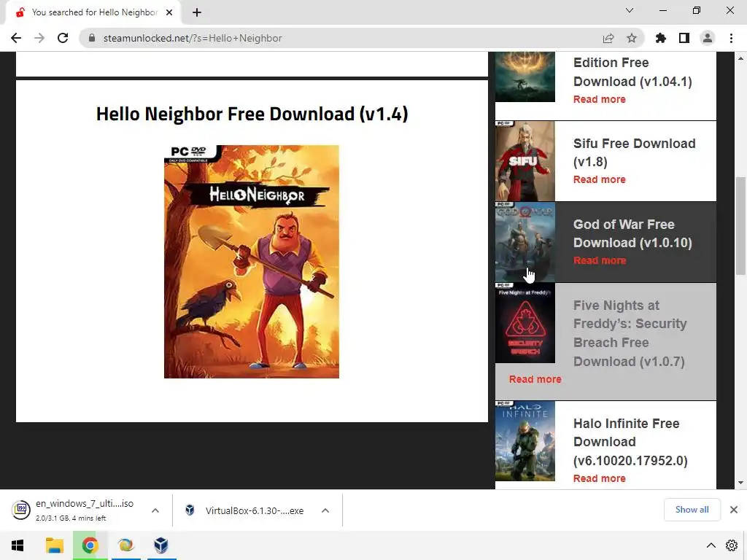Click the Elden Ring thumbnail in the sidebar
Viewport: 747px width, 560px height.
(x=525, y=77)
